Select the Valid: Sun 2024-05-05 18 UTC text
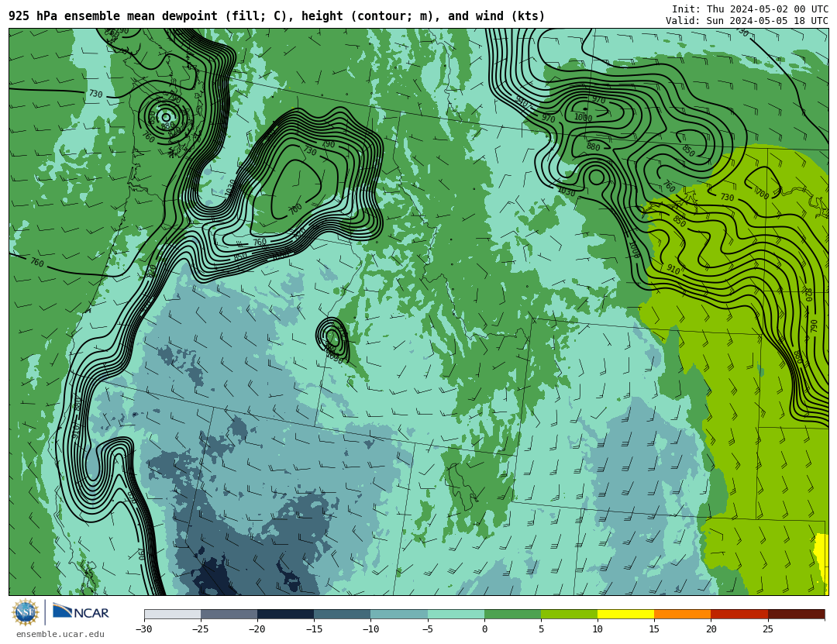The height and width of the screenshot is (644, 837). click(746, 21)
